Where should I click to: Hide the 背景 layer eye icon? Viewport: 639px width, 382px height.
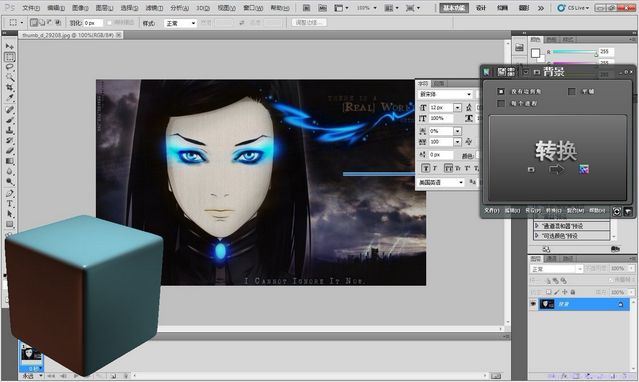point(533,304)
